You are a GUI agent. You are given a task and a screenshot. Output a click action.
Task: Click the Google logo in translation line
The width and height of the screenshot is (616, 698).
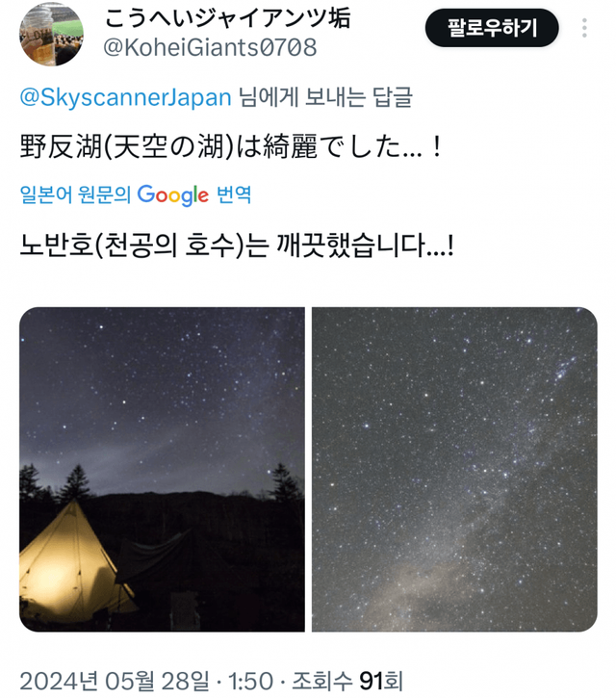(172, 195)
